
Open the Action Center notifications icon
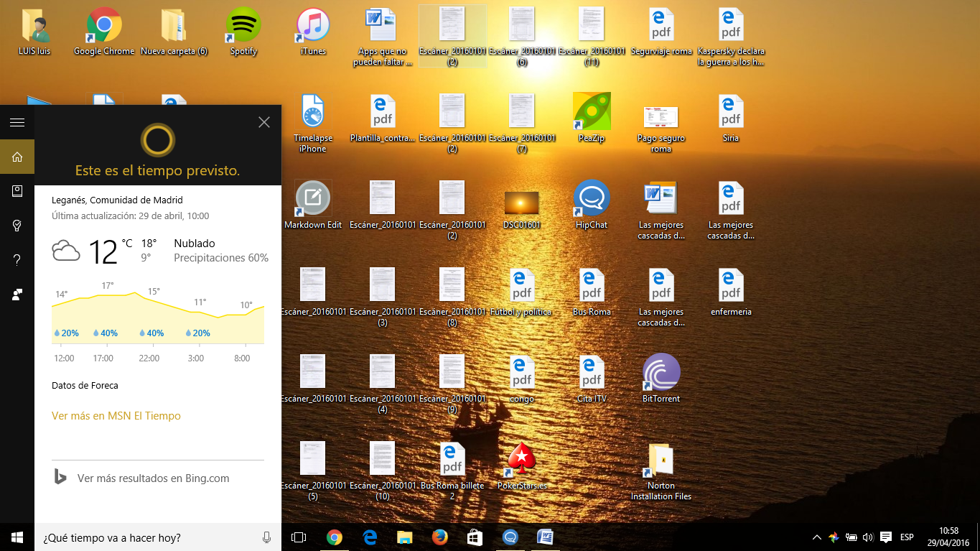886,537
